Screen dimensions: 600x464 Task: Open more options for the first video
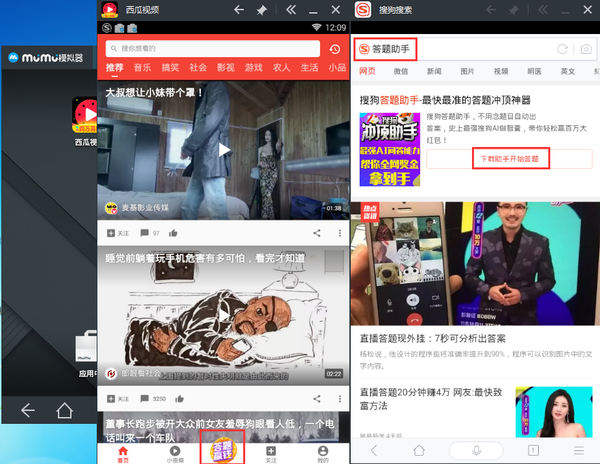(337, 232)
